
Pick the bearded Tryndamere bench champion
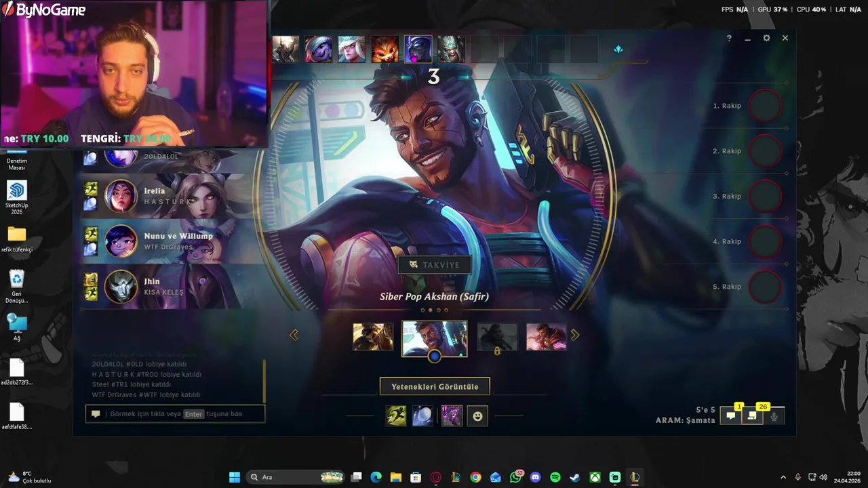[x=451, y=49]
